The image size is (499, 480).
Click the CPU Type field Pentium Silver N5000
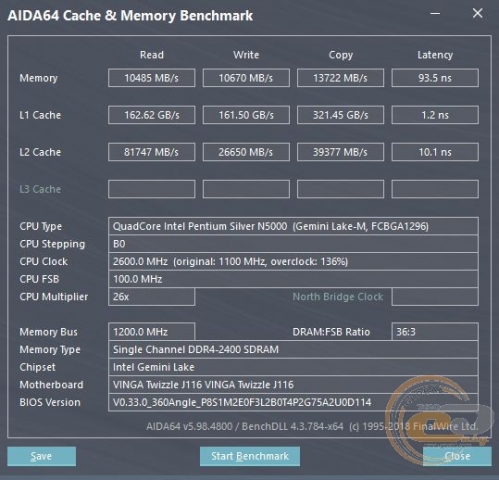pyautogui.click(x=293, y=226)
